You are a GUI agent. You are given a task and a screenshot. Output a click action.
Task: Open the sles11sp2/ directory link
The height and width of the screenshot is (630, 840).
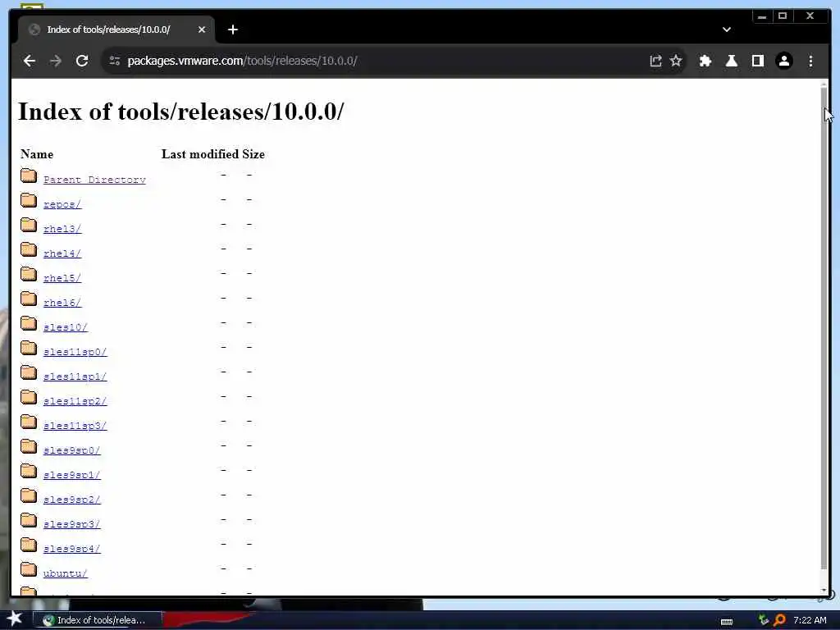[75, 401]
